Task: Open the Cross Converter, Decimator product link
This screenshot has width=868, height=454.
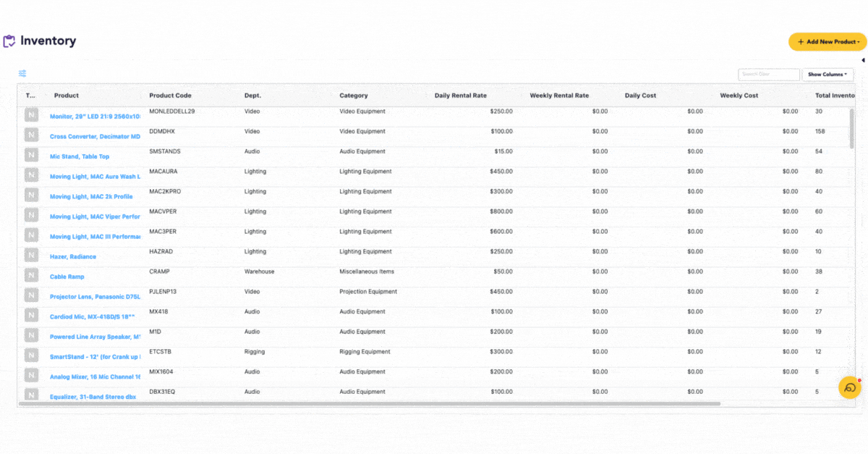Action: click(95, 136)
